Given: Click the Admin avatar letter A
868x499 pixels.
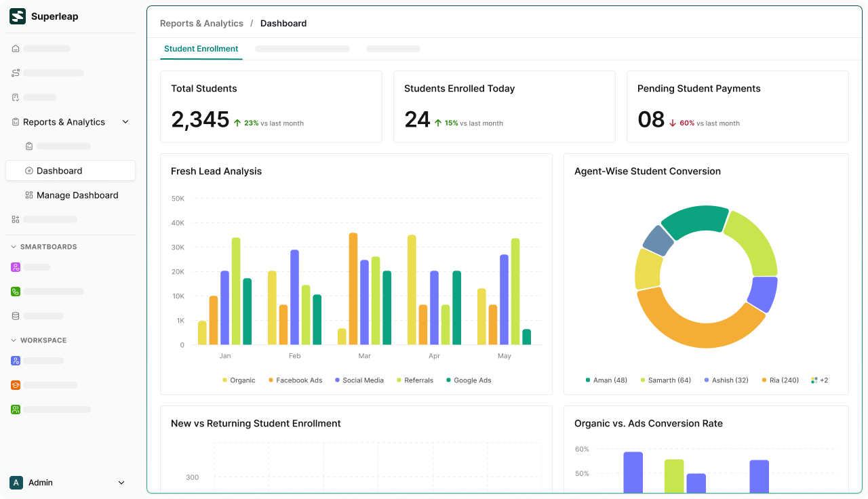Looking at the screenshot, I should [x=16, y=483].
